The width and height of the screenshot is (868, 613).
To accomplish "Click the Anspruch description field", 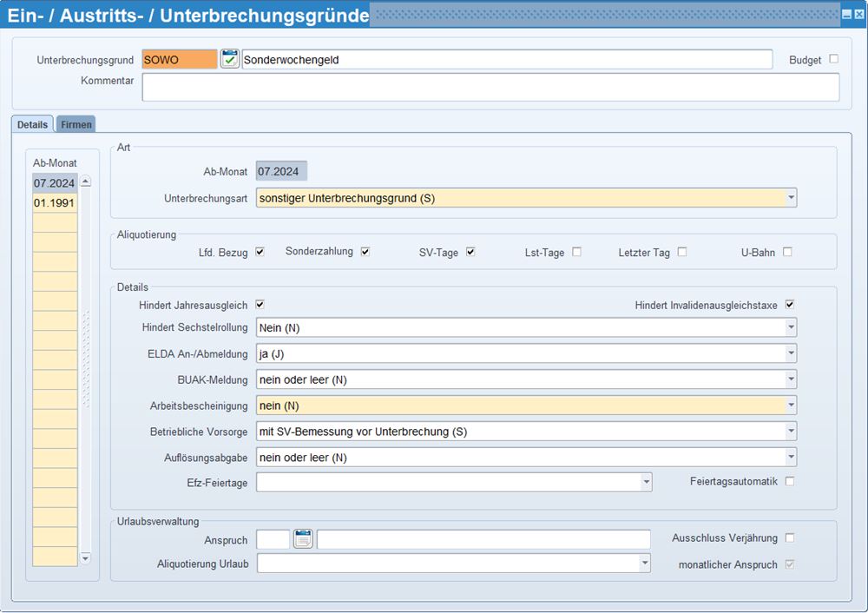I will [483, 539].
